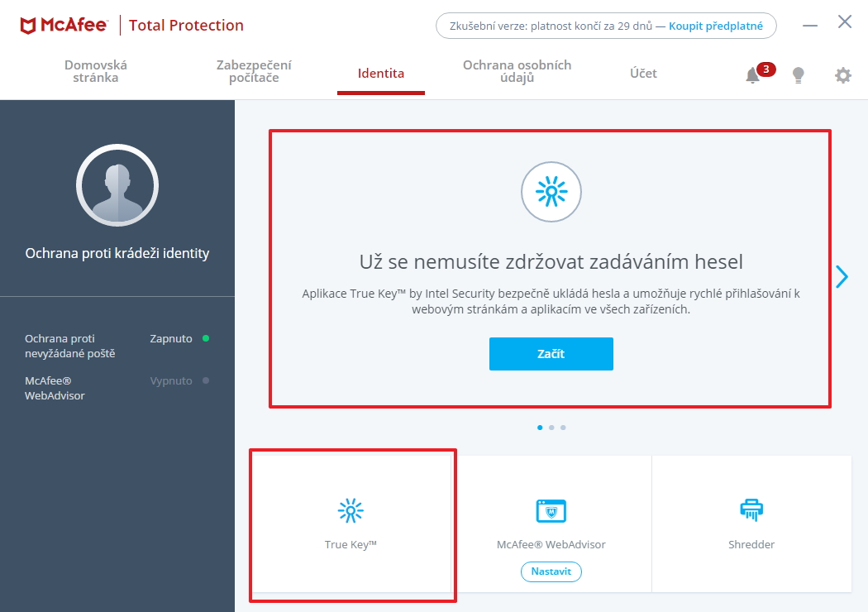
Task: Select the second carousel page dot
Action: click(x=551, y=428)
